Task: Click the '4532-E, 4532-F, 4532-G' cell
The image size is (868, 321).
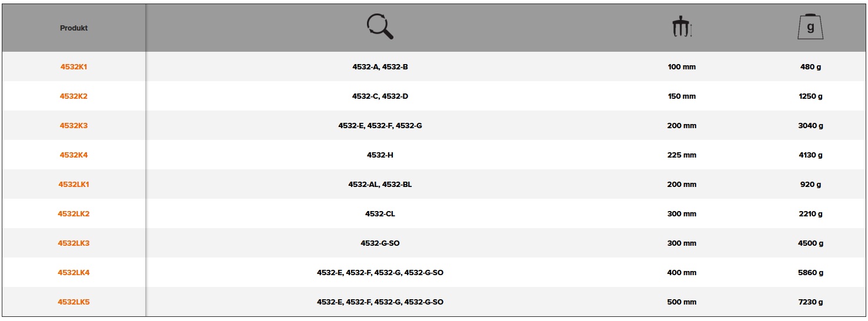Action: point(380,126)
